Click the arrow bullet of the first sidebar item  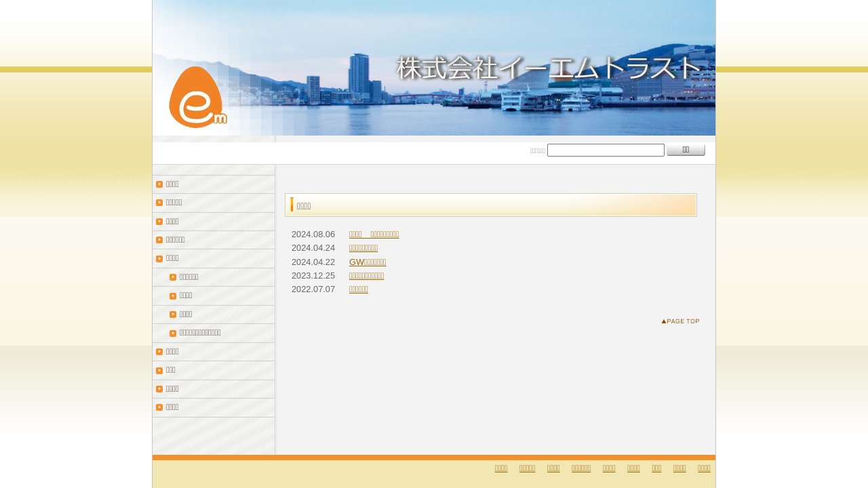tap(159, 184)
